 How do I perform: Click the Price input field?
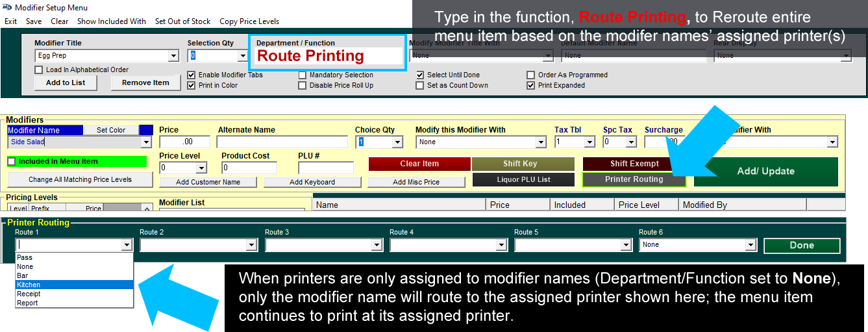point(184,142)
